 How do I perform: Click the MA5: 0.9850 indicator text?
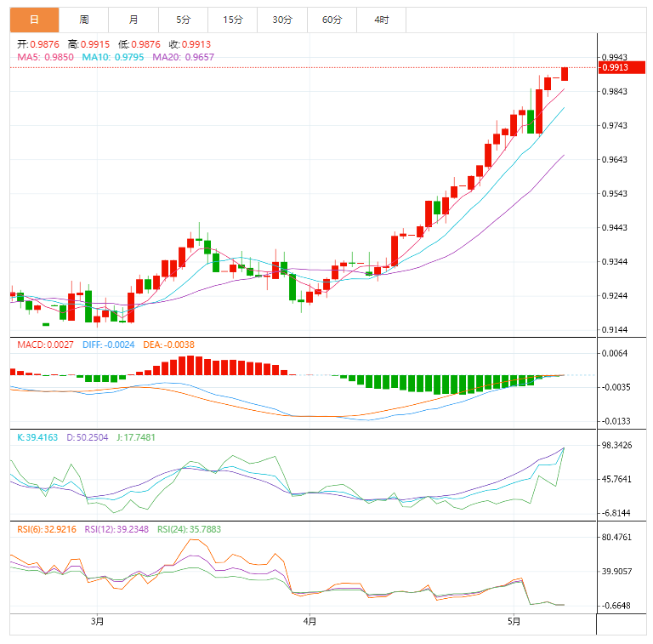pos(45,57)
